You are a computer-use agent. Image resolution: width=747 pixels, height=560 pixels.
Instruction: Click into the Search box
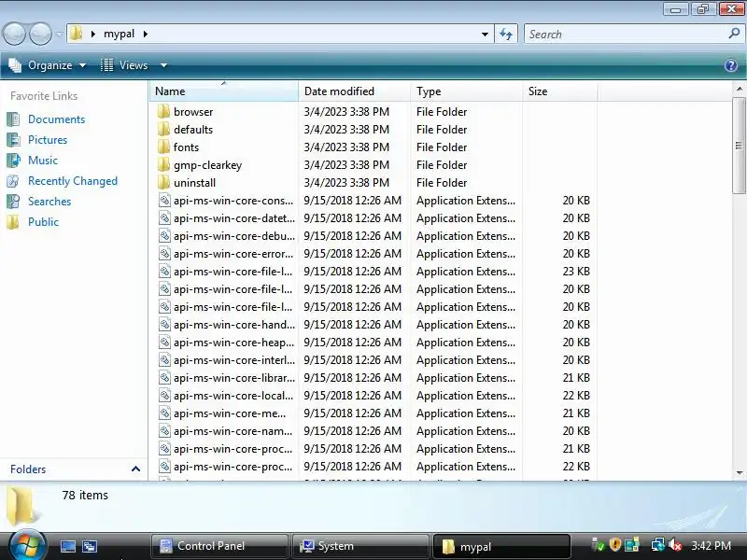(x=627, y=35)
